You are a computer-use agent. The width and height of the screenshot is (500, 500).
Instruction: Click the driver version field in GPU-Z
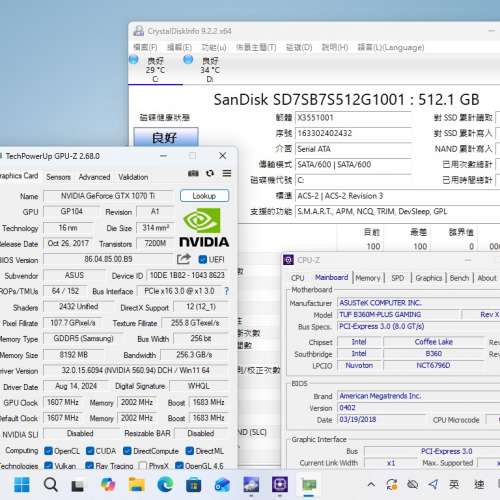(x=135, y=370)
